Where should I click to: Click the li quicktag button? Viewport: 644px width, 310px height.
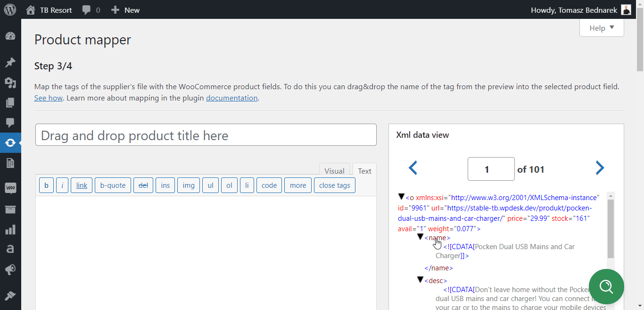click(247, 185)
